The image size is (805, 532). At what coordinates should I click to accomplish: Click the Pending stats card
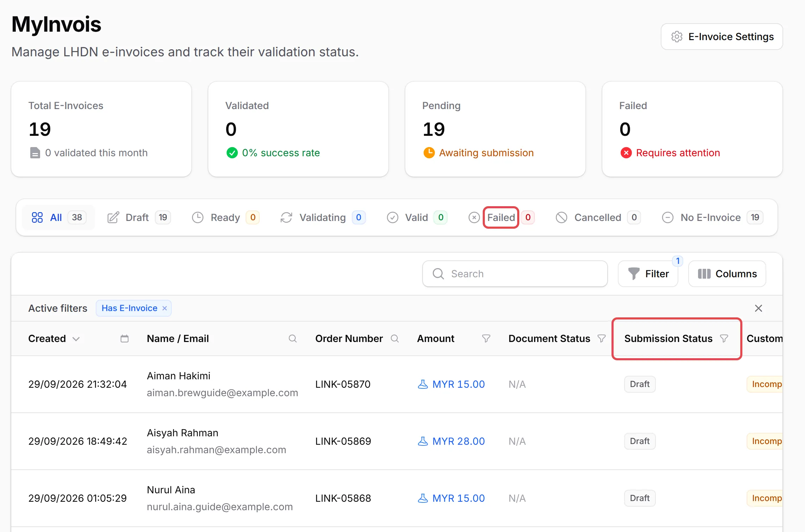click(495, 129)
